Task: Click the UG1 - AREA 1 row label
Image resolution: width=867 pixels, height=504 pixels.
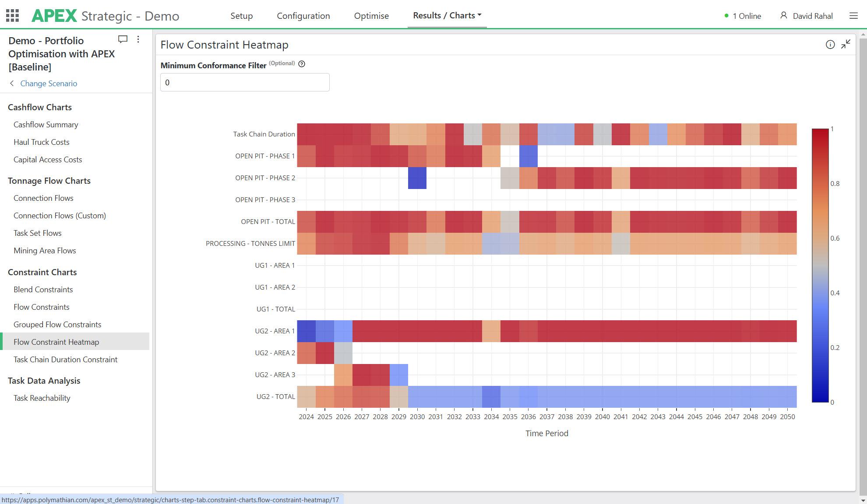Action: 275,266
